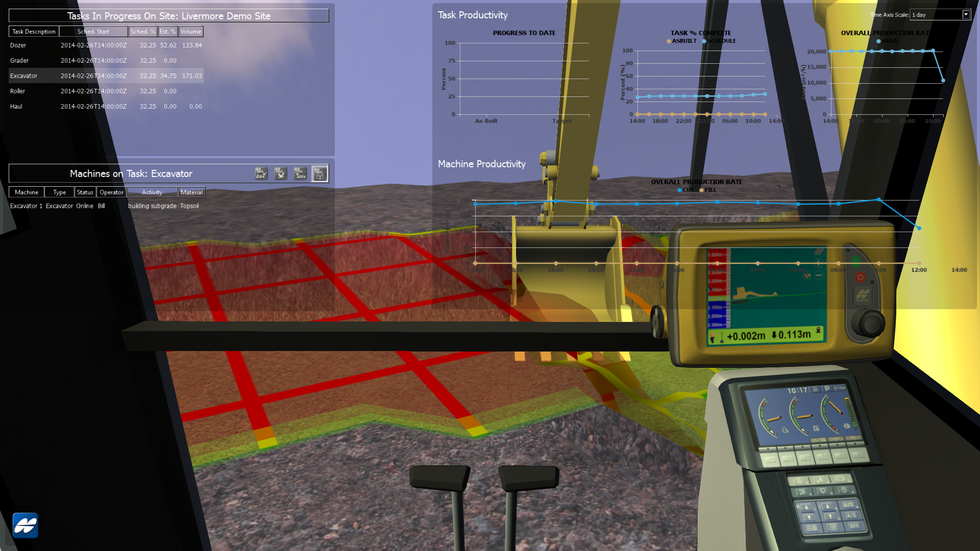
Task: Sort tasks by Sched. Start column
Action: [x=93, y=32]
